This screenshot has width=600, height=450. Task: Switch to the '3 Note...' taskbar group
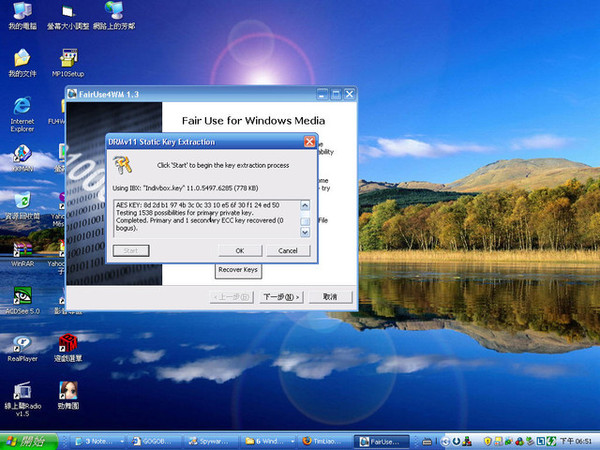click(x=96, y=441)
